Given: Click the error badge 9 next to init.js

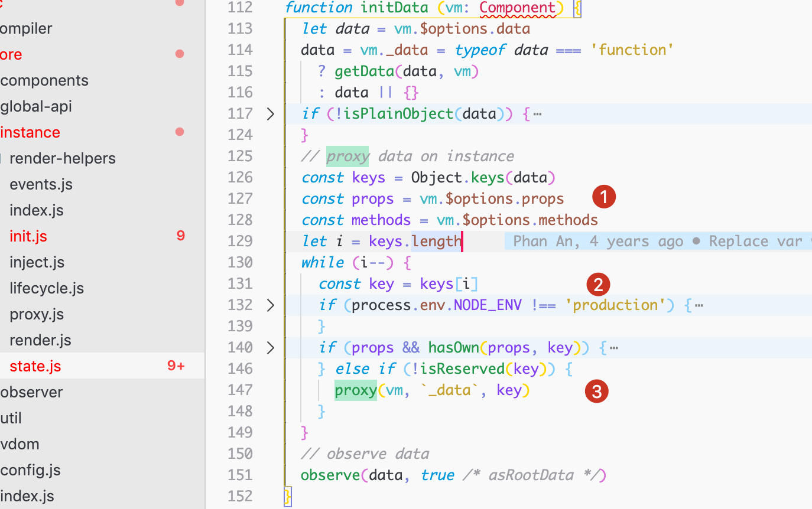Looking at the screenshot, I should click(x=181, y=236).
